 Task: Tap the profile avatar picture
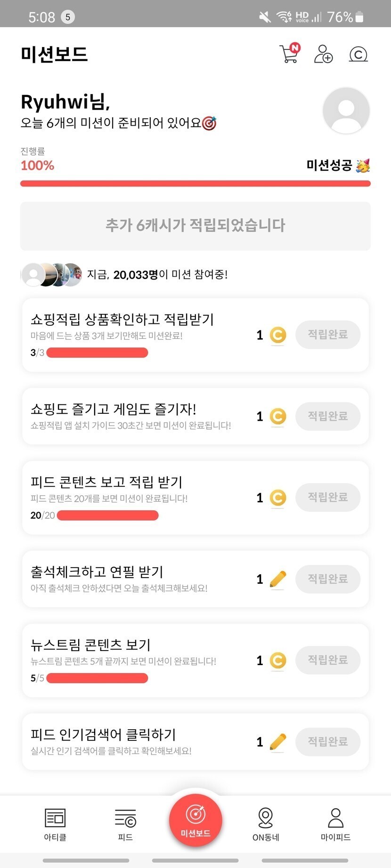point(346,111)
